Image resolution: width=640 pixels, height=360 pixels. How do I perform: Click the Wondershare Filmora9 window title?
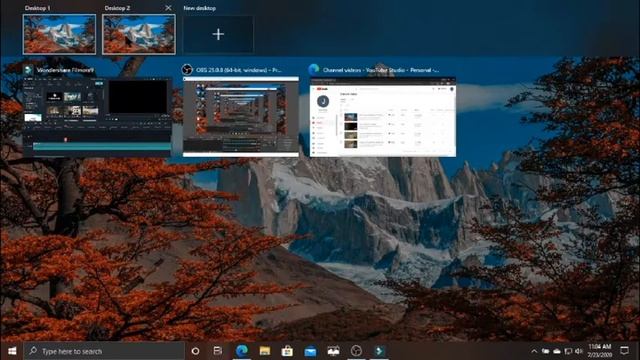coord(65,70)
